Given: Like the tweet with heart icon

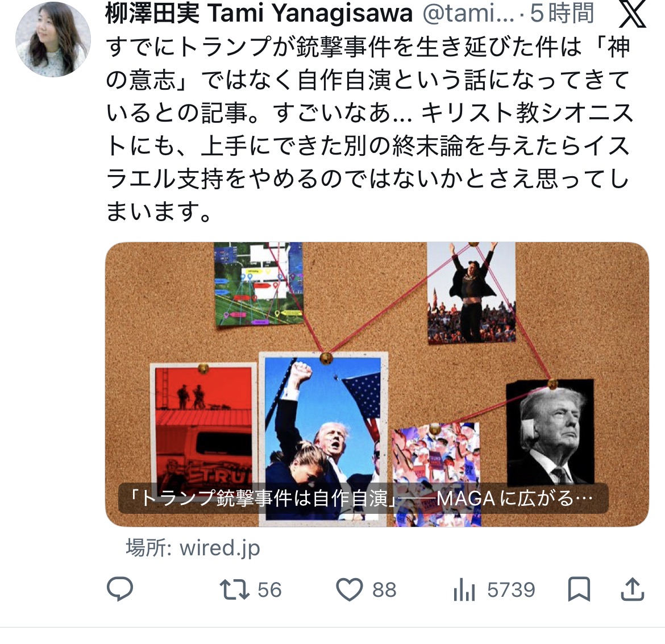Looking at the screenshot, I should 349,589.
